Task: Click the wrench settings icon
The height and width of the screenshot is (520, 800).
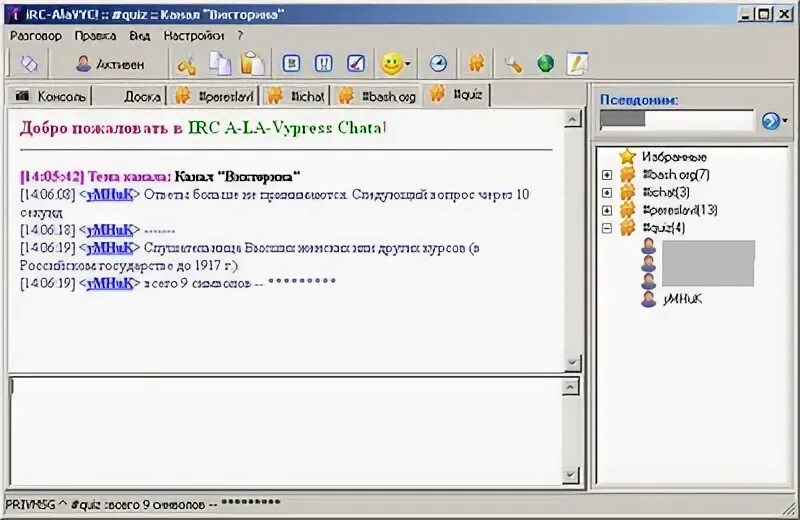Action: tap(513, 64)
